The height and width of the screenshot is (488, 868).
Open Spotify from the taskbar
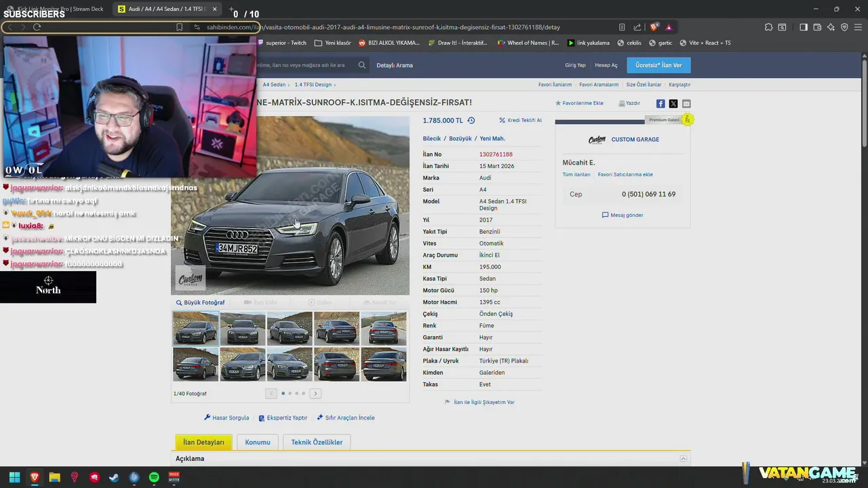point(154,478)
